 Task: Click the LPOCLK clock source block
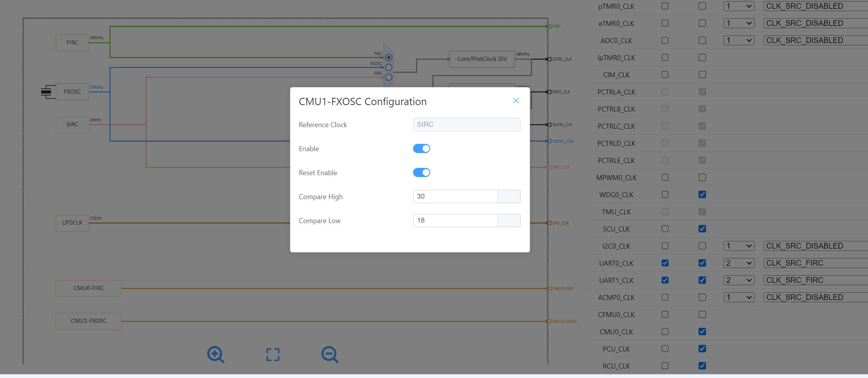(72, 223)
